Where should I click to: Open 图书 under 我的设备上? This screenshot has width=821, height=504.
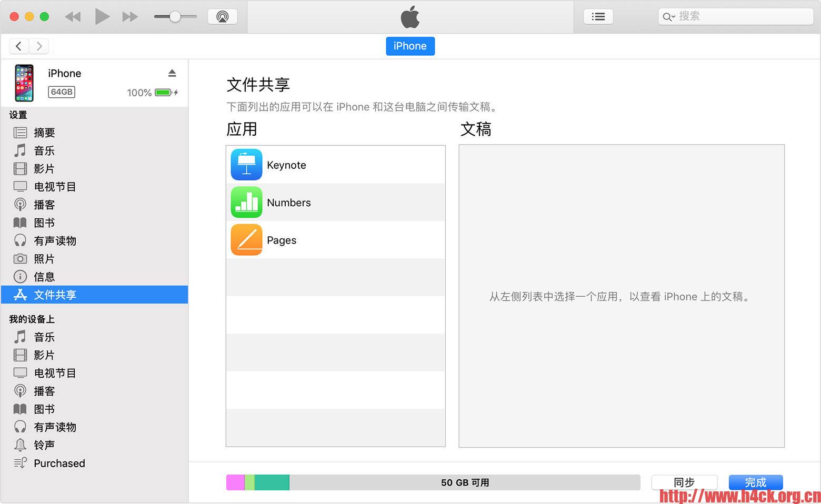(x=94, y=409)
